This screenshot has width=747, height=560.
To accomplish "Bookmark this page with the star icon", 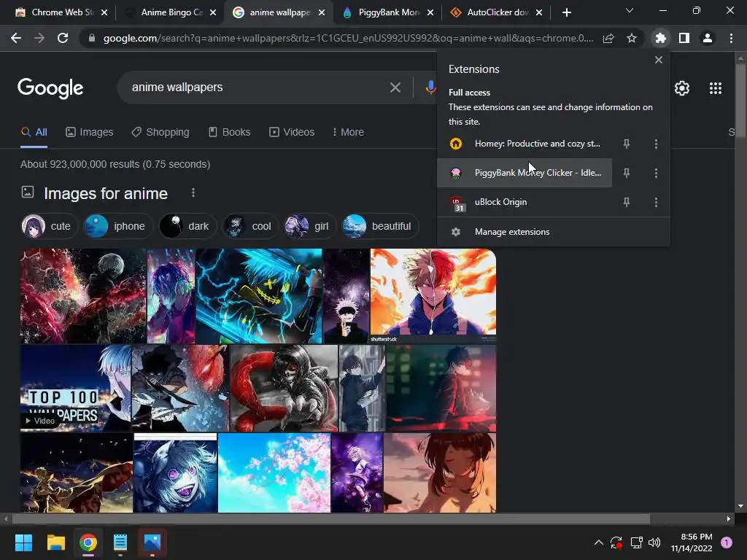I will pos(632,38).
